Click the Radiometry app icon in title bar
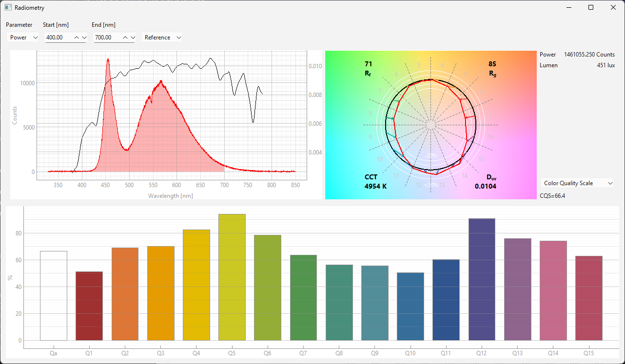Viewport: 625px width, 364px height. [8, 7]
